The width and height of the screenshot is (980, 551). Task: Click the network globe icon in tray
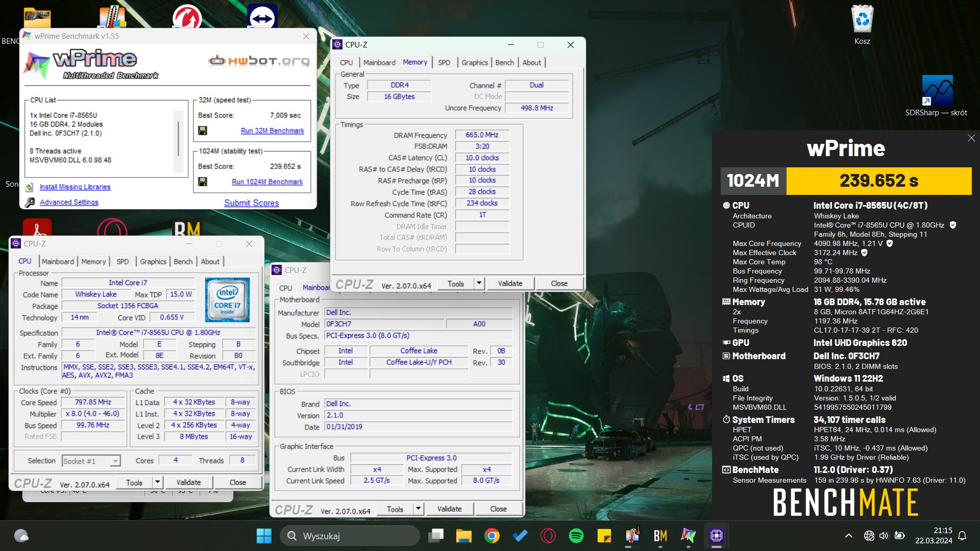click(x=869, y=536)
